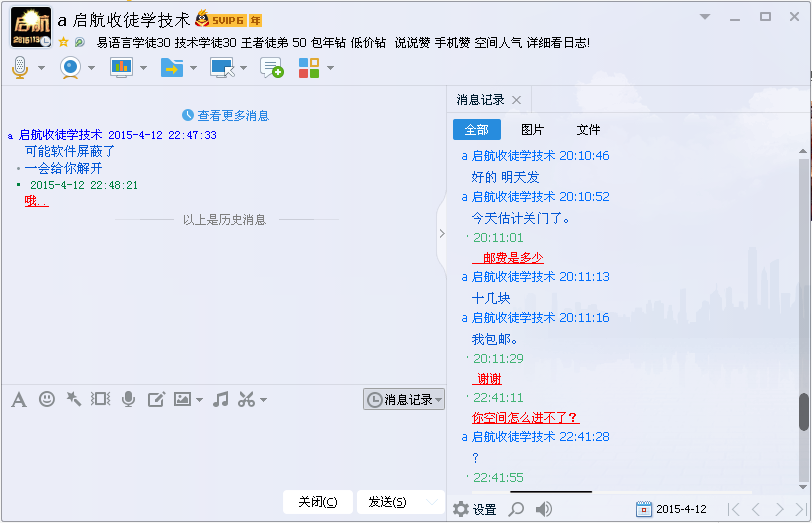Go to the first page of records

click(x=733, y=509)
